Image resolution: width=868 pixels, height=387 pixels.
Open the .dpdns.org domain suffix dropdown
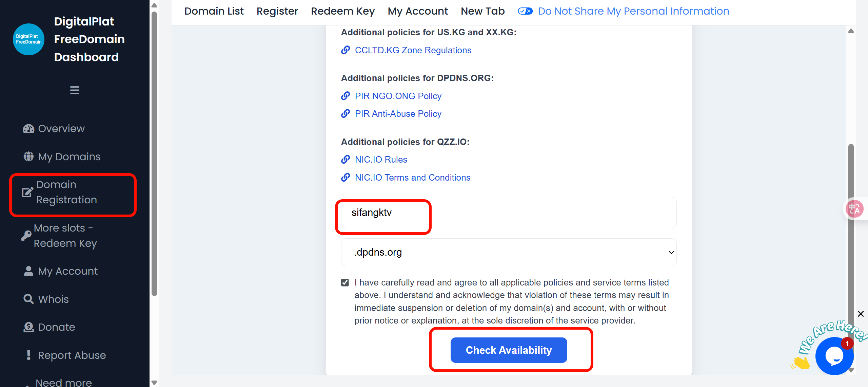pyautogui.click(x=509, y=252)
